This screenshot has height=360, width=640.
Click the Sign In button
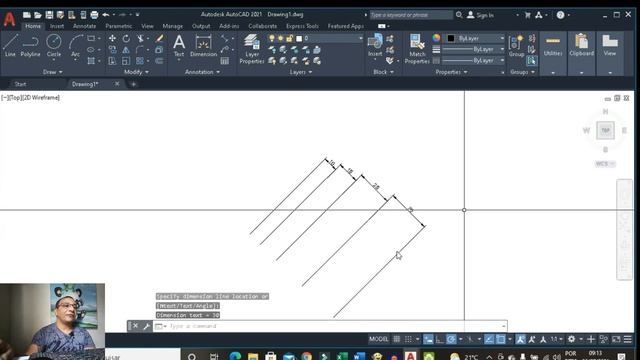480,15
